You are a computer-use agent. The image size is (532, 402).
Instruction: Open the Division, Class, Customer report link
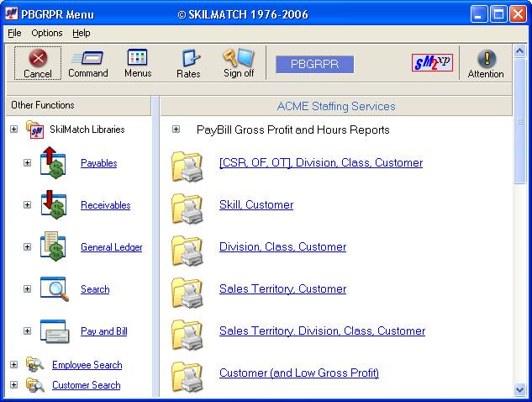(x=282, y=247)
